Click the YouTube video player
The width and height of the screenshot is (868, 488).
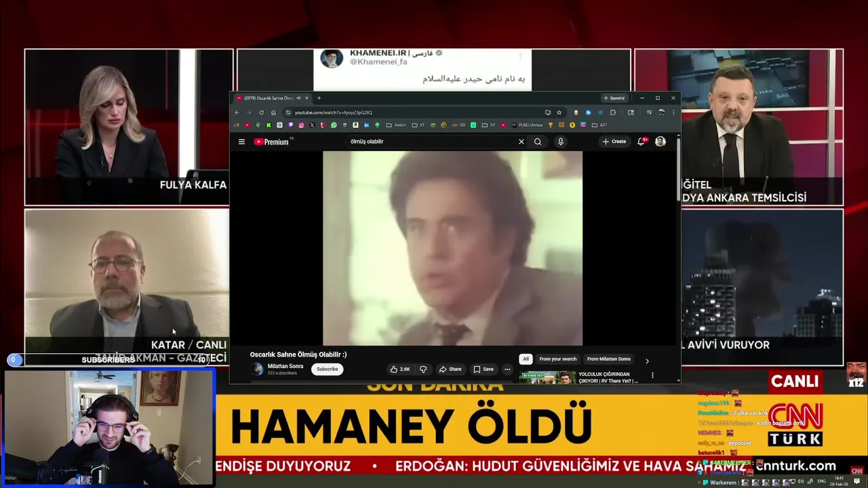tap(452, 248)
